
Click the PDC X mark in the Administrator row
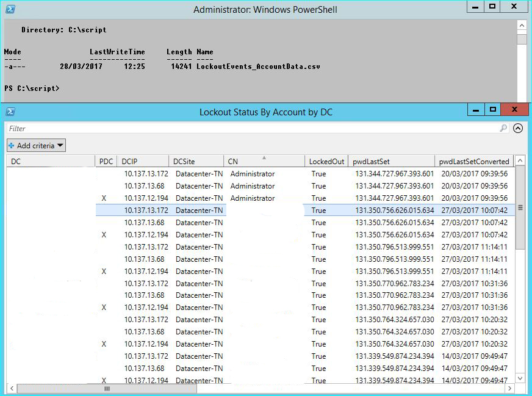pos(104,198)
